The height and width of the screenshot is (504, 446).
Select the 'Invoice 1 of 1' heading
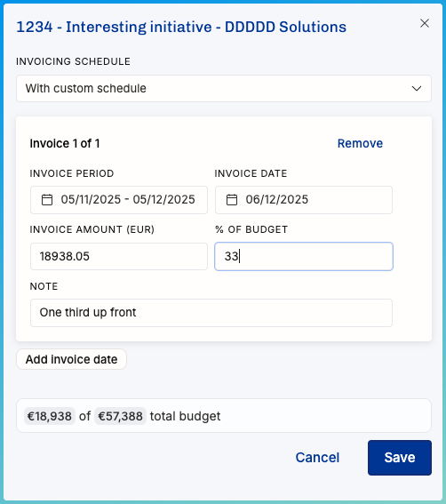click(x=65, y=143)
